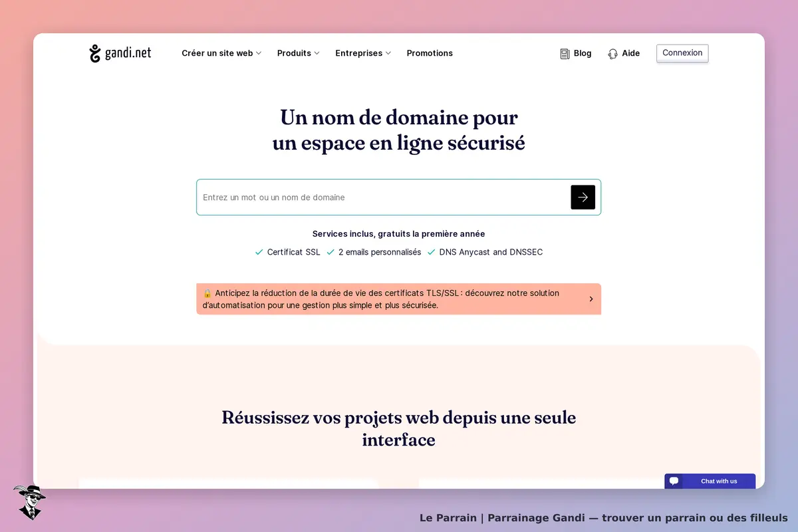
Task: Click the checkmark beside DNS Anycast
Action: click(431, 252)
